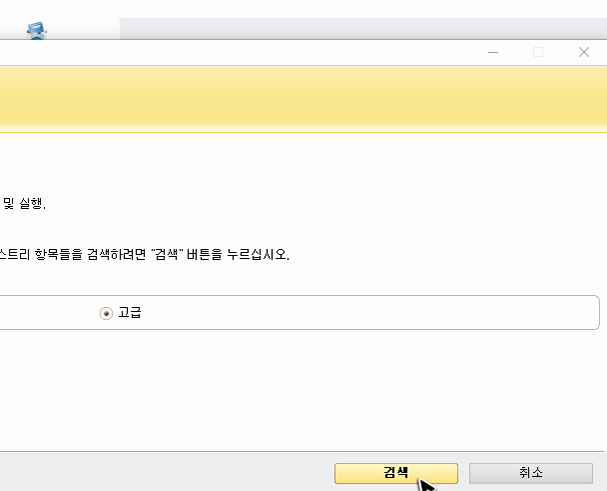Maximize the dialog window

pyautogui.click(x=538, y=52)
